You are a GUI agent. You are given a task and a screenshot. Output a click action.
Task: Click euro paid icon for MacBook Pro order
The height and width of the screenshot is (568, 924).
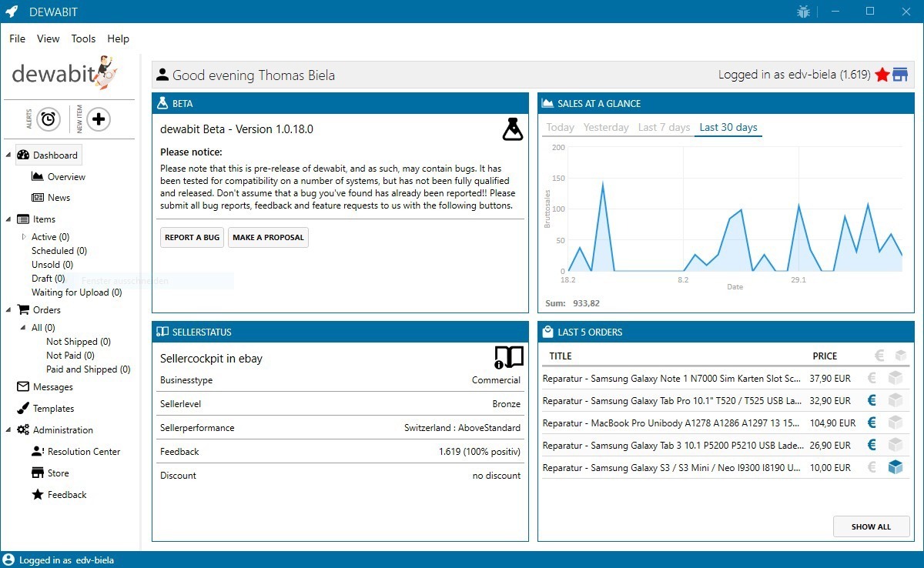pyautogui.click(x=872, y=423)
